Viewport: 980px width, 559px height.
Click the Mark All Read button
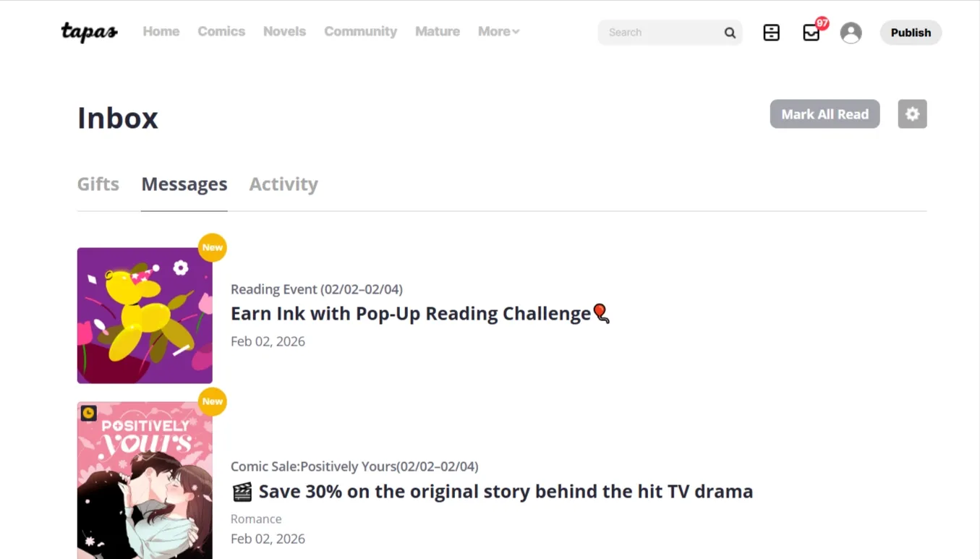tap(825, 114)
